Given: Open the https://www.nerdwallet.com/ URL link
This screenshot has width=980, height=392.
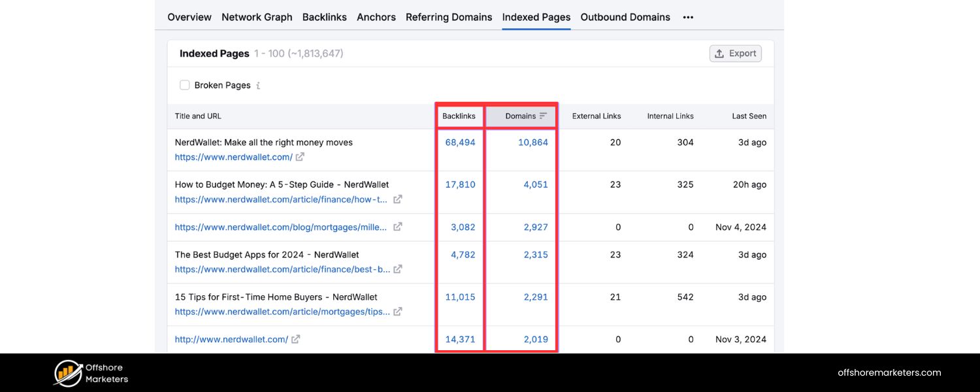Looking at the screenshot, I should tap(233, 157).
